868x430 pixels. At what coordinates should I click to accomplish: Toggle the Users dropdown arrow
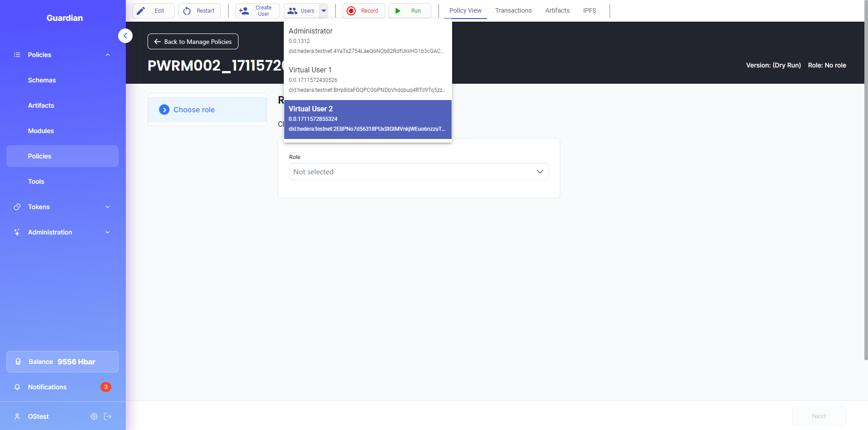click(x=324, y=11)
